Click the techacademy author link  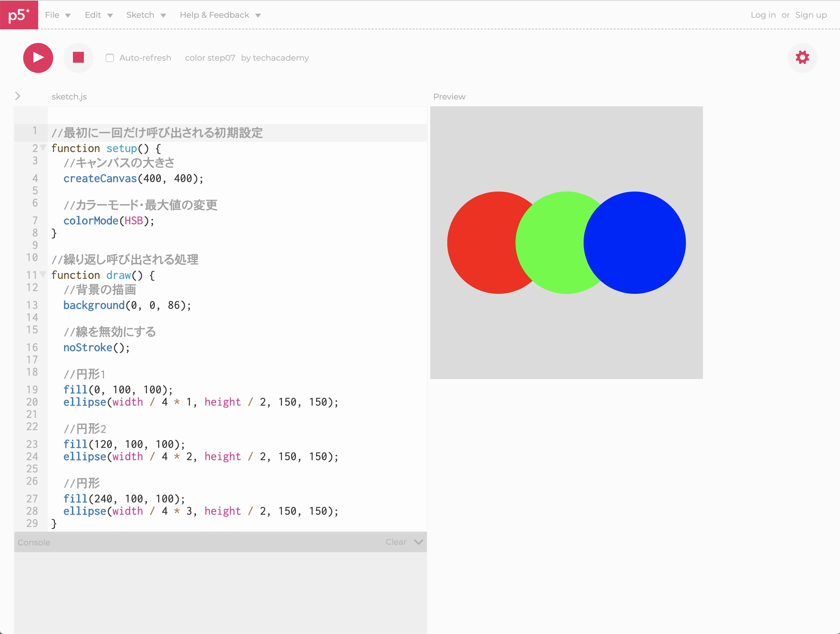[x=281, y=58]
